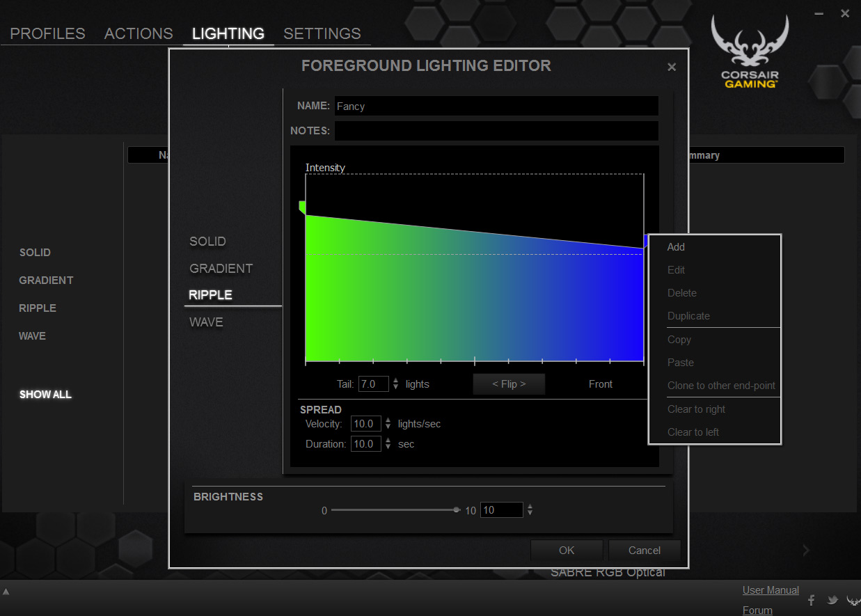The image size is (861, 616).
Task: Confirm with the OK button
Action: [567, 551]
